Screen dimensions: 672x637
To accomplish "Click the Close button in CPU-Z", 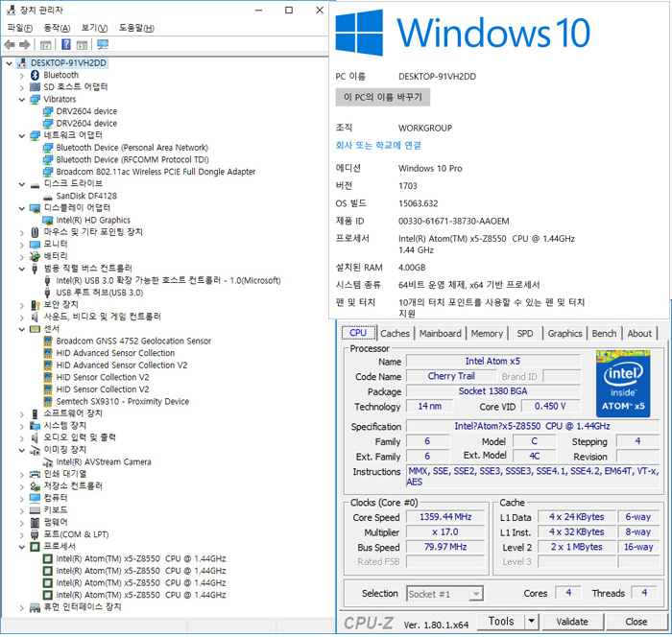I will point(636,621).
